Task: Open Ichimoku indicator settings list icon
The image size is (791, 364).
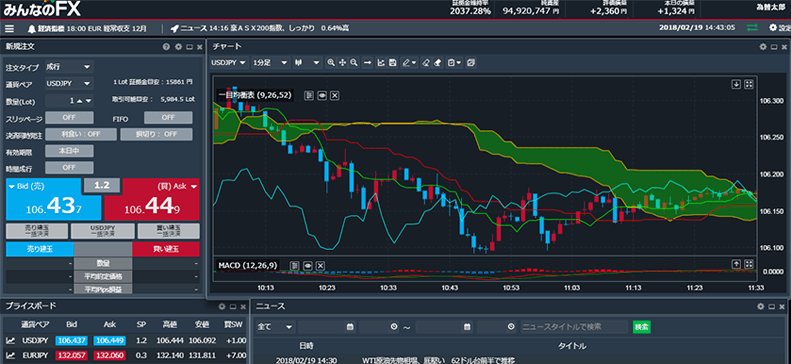Action: coord(309,95)
